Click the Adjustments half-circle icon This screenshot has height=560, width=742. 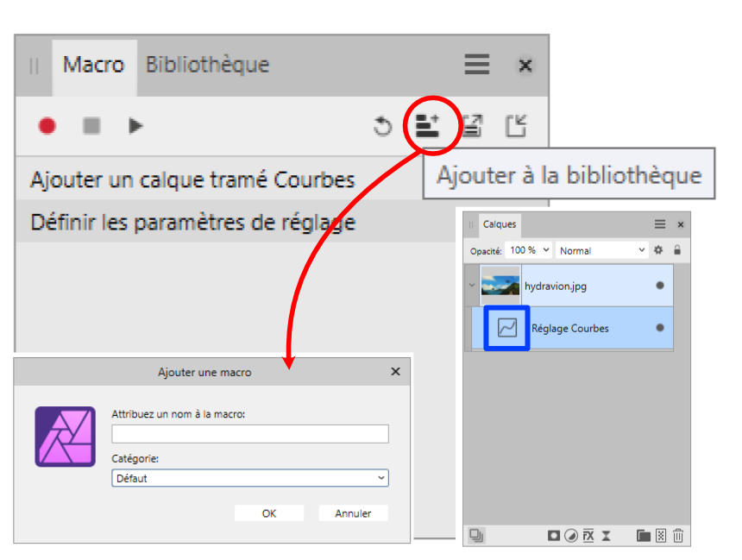572,536
